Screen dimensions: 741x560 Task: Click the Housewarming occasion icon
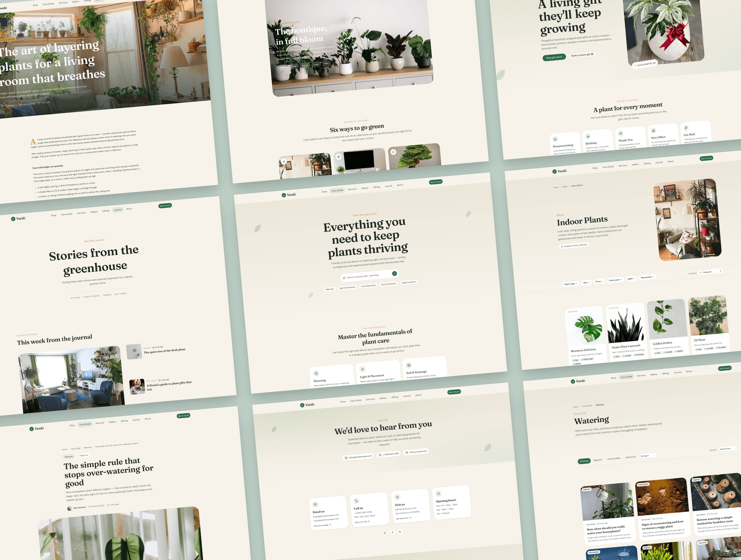555,139
